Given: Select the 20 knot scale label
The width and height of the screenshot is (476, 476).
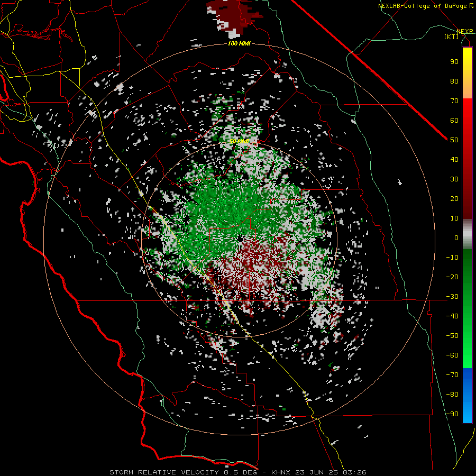Looking at the screenshot, I should tap(454, 199).
